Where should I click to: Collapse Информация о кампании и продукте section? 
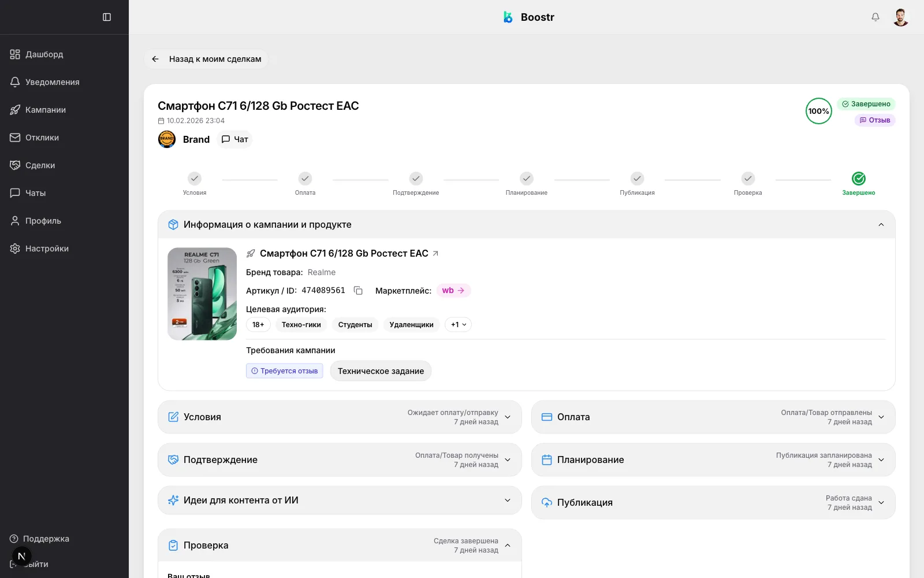pyautogui.click(x=881, y=225)
